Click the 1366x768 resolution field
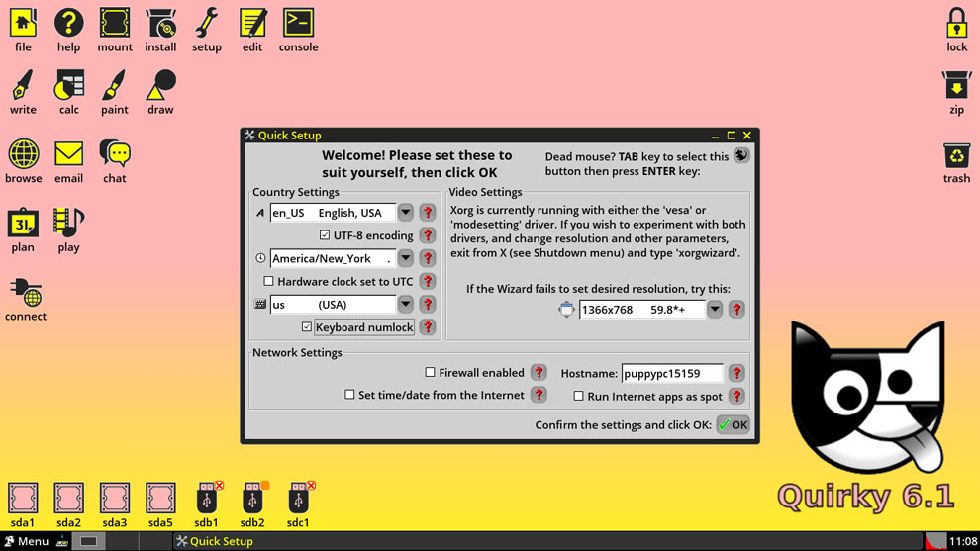This screenshot has height=551, width=980. tap(641, 310)
